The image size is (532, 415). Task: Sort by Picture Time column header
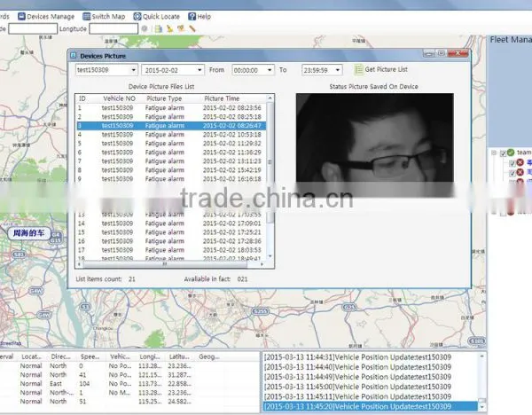(222, 98)
